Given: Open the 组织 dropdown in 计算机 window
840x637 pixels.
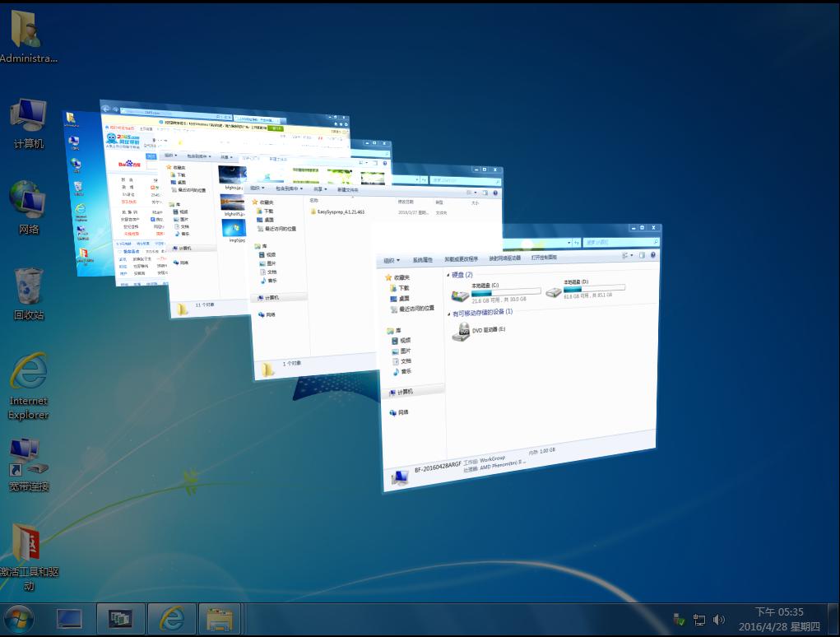Looking at the screenshot, I should (392, 261).
